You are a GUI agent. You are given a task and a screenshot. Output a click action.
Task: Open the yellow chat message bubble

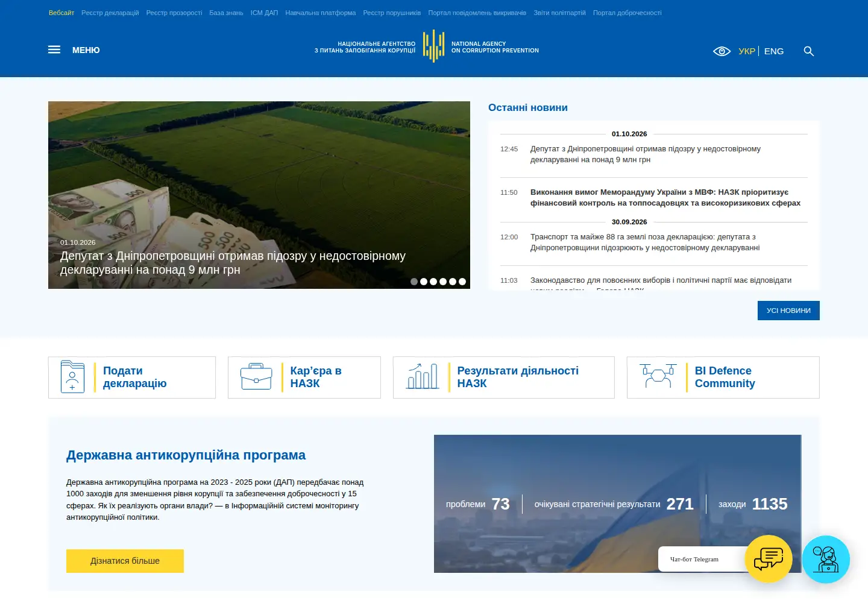(x=769, y=559)
